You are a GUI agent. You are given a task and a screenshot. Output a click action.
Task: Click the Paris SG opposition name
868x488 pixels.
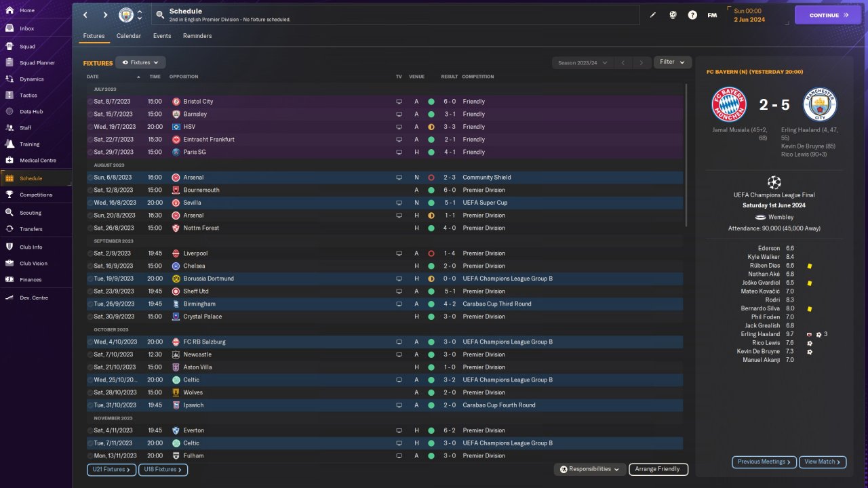(195, 152)
